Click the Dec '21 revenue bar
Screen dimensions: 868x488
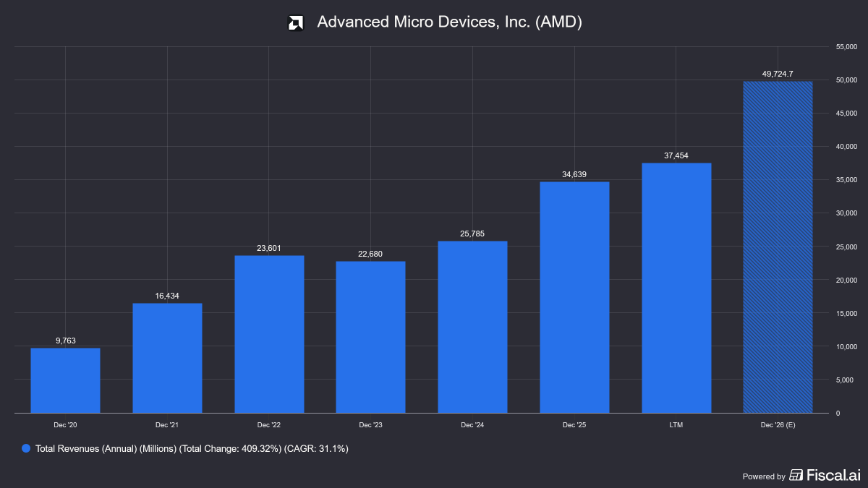[167, 358]
